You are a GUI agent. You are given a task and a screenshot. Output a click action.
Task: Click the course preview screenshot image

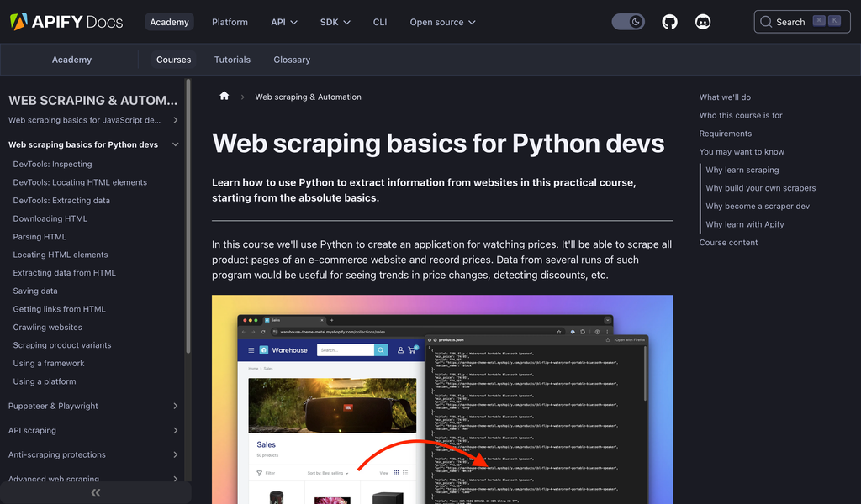[x=442, y=399]
